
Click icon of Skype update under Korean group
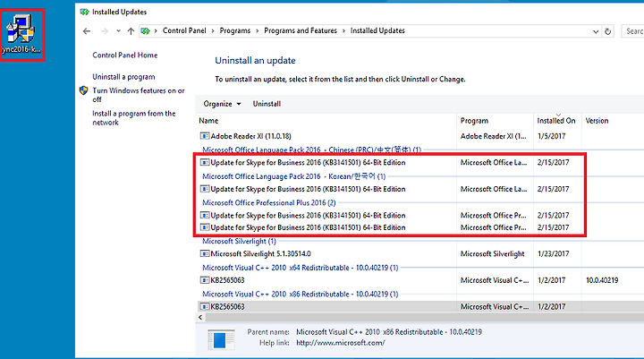(204, 189)
